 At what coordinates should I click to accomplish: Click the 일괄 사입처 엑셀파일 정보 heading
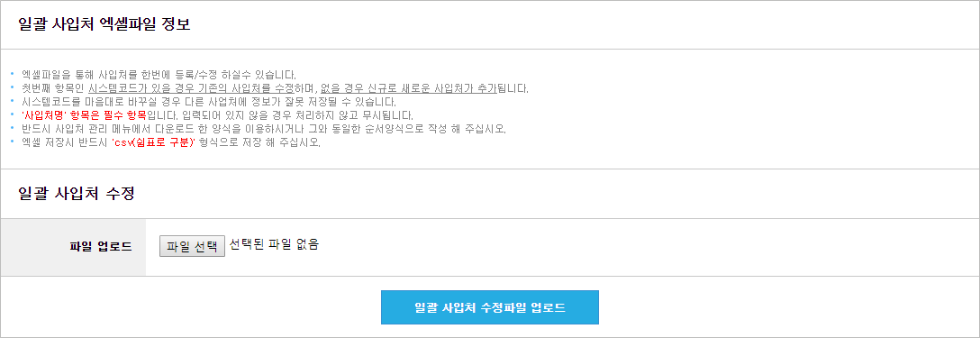[x=104, y=25]
